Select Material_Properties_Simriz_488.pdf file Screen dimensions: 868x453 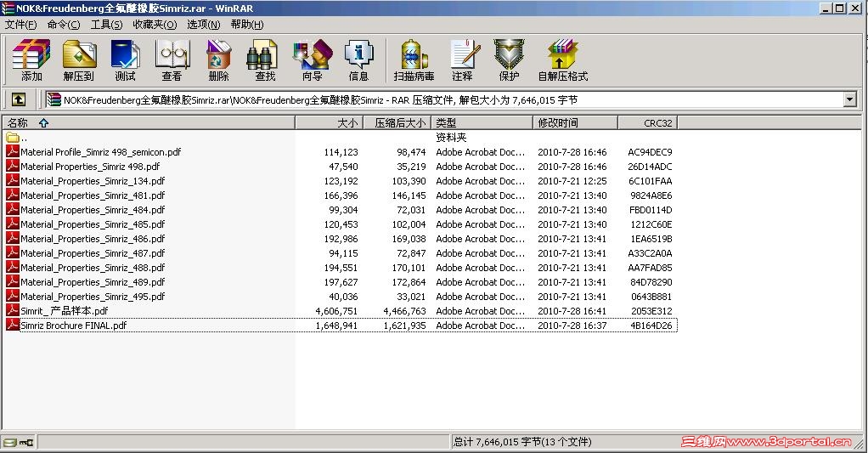coord(93,268)
